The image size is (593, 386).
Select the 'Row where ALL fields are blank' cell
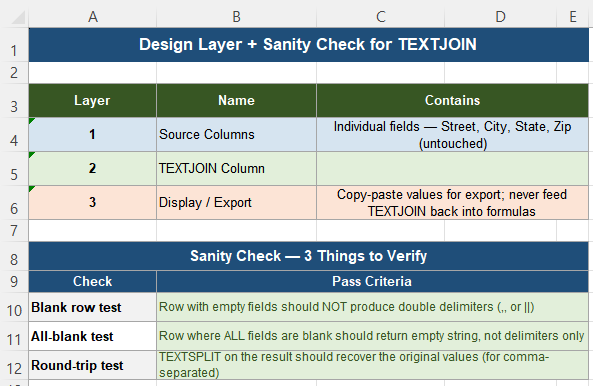click(373, 336)
